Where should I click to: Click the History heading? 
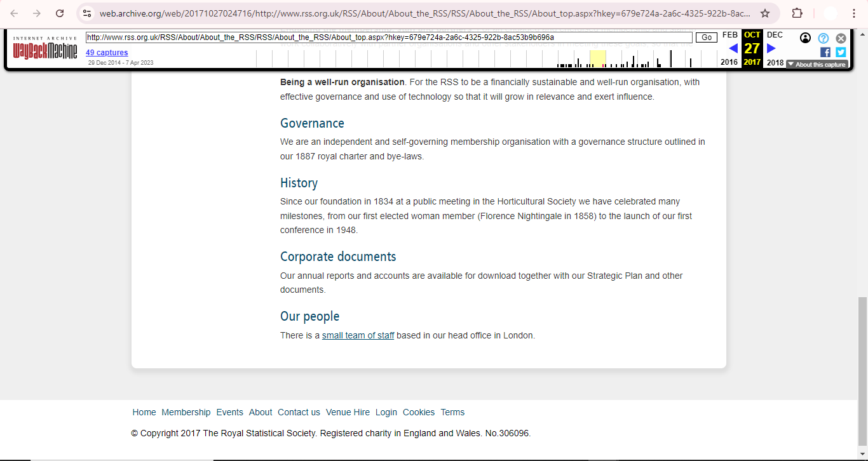coord(299,183)
